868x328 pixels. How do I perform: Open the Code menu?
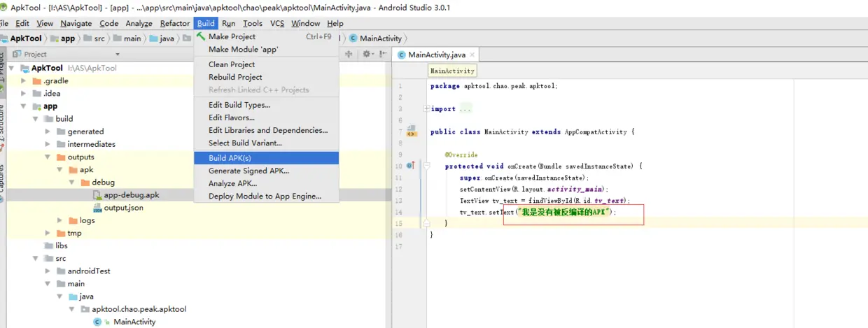pyautogui.click(x=109, y=23)
